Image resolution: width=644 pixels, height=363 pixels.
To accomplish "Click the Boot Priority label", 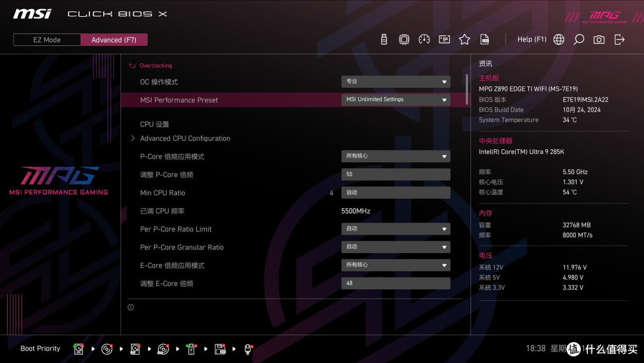I will click(x=41, y=349).
